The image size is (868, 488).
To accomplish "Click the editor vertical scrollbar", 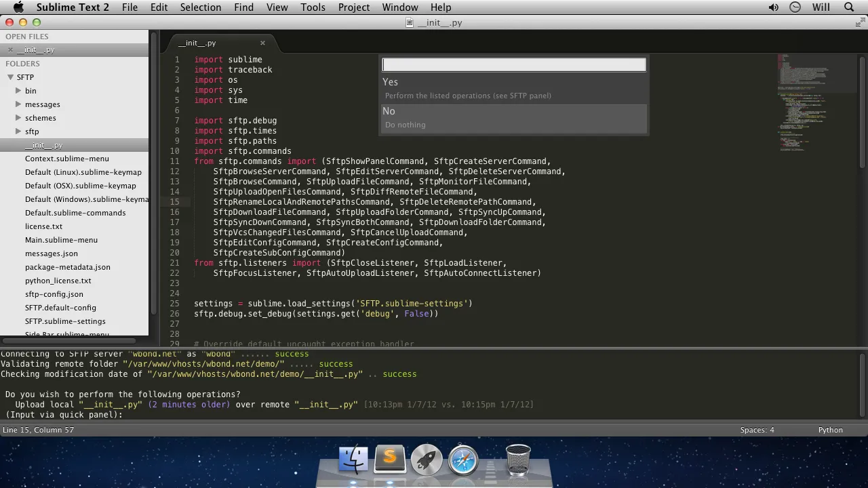I will (863, 112).
